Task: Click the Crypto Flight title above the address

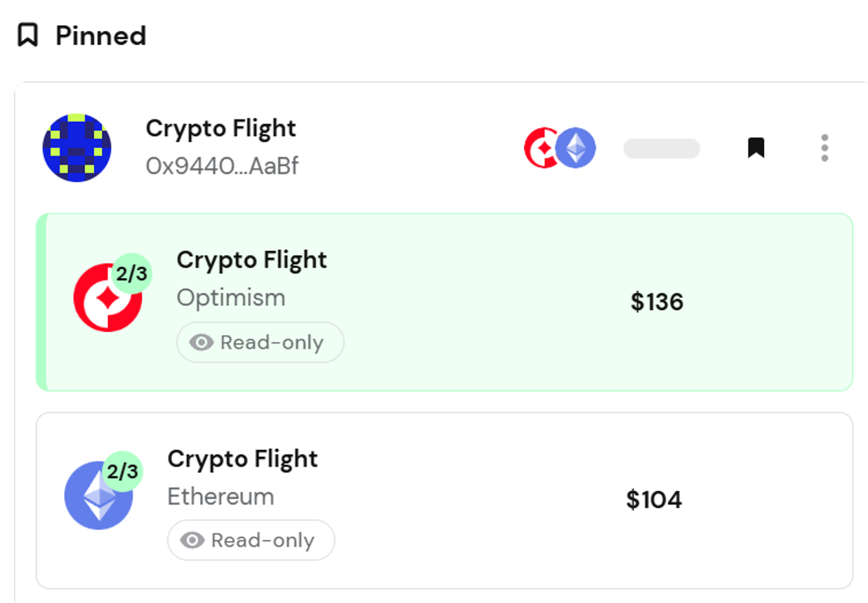Action: pyautogui.click(x=220, y=128)
